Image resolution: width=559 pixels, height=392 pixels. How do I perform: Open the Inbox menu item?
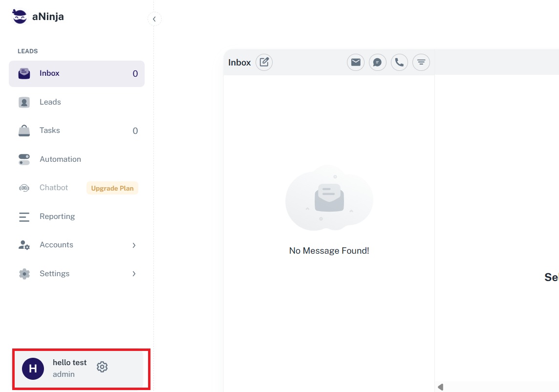coord(49,73)
